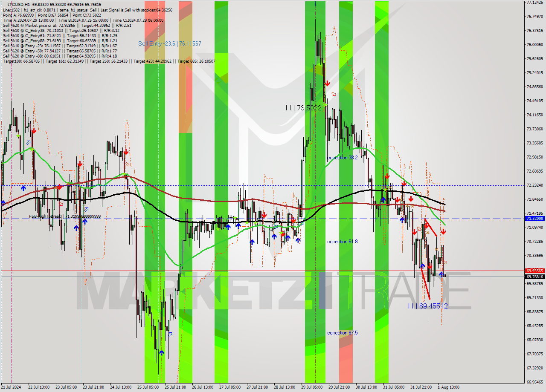Click the 69.21330 price axis label

[534, 297]
